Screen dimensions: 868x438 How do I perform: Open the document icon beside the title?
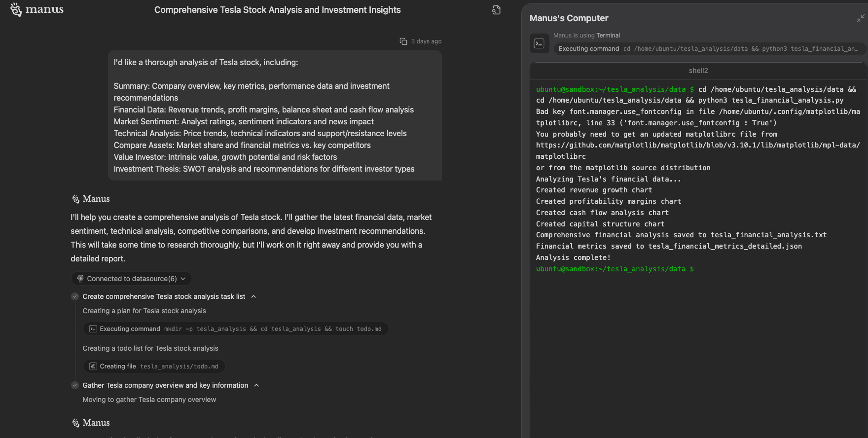point(496,10)
